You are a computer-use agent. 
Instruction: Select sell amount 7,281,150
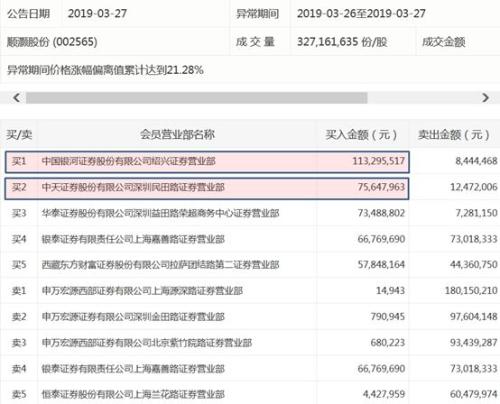click(x=476, y=213)
